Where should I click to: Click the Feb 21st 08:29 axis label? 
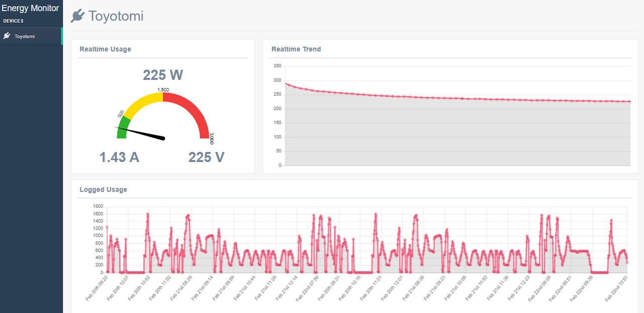(181, 288)
